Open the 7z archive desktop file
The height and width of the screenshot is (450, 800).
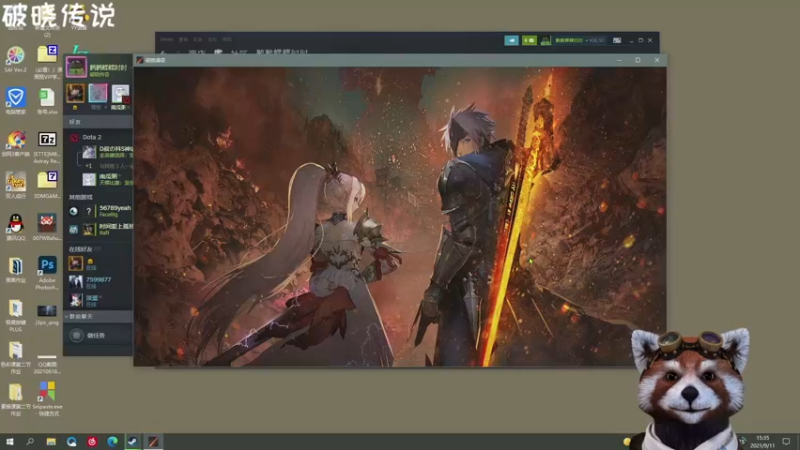pos(47,145)
